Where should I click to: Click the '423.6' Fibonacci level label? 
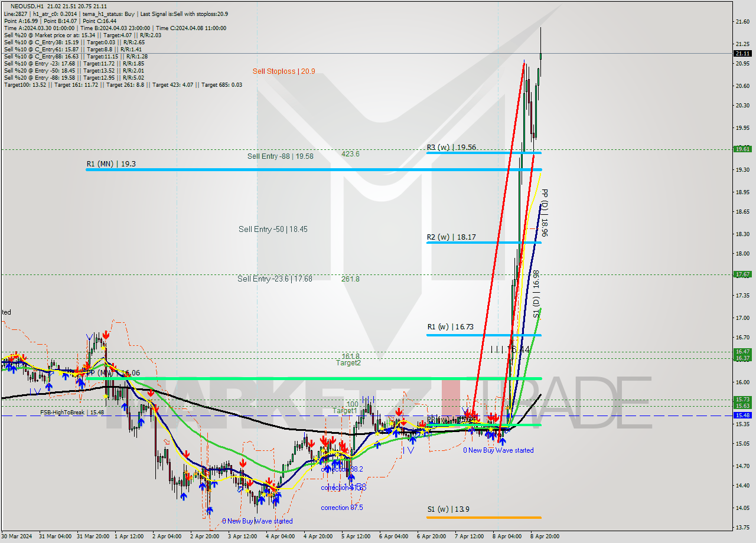point(350,154)
